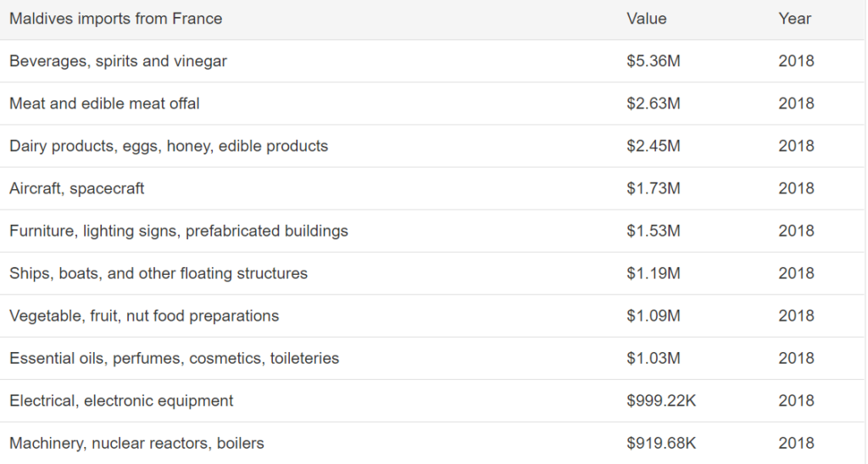Select the 'Electrical, electronic equipment' entry

coord(121,401)
